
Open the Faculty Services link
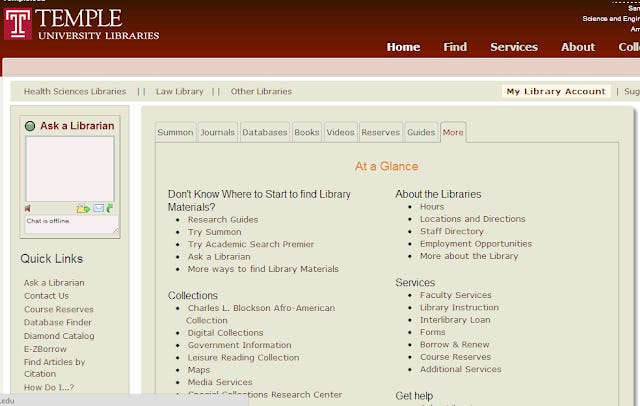coord(456,295)
